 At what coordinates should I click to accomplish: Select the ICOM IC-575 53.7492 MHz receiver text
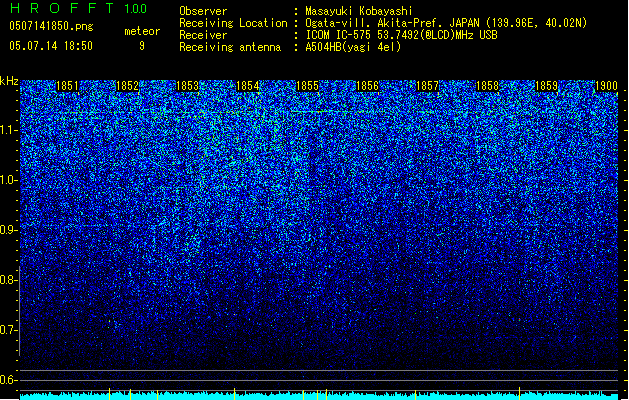coord(401,35)
